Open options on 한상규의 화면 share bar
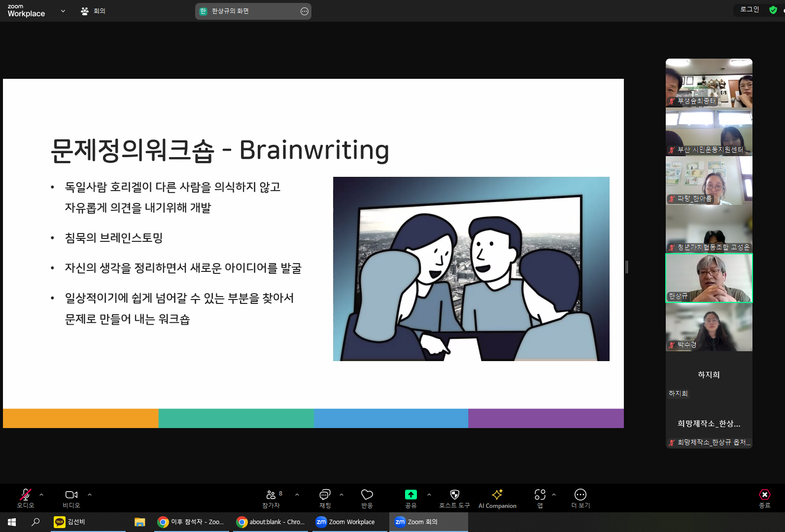 click(x=305, y=11)
